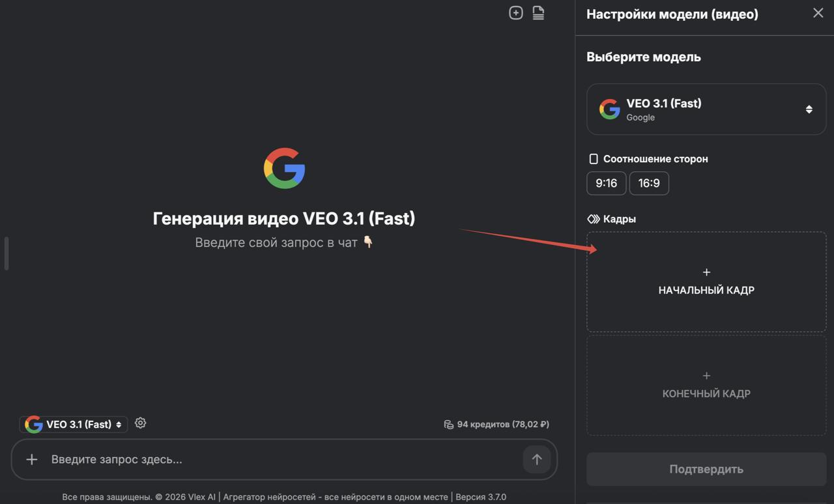Focus the prompt input field
834x504 pixels.
point(280,460)
